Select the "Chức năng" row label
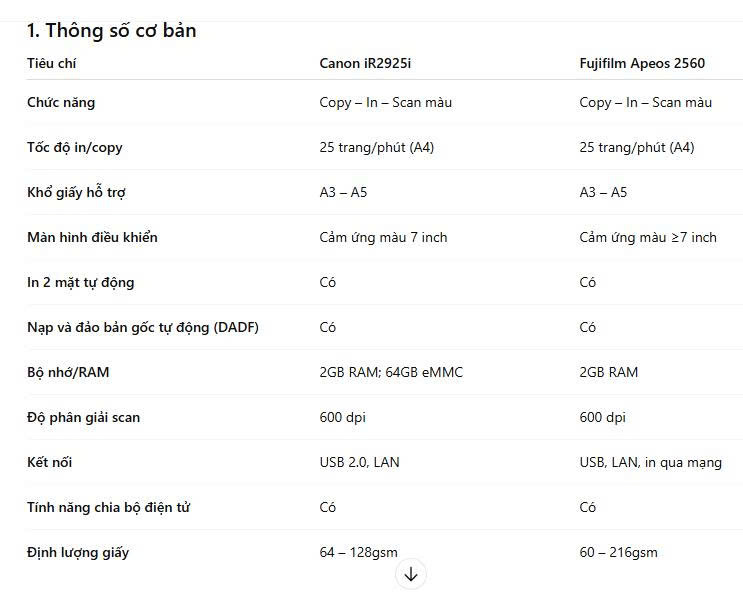This screenshot has height=597, width=743. 61,102
